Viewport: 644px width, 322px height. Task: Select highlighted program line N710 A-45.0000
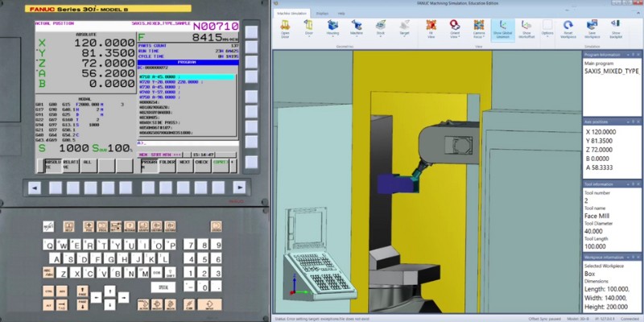187,76
